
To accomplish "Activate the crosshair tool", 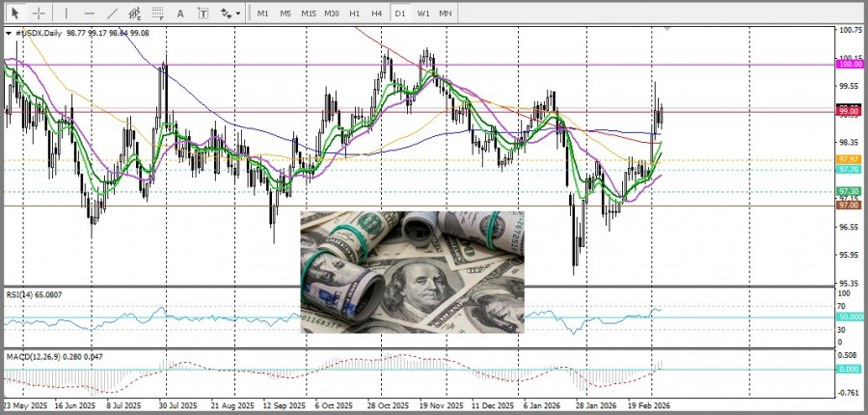I will [39, 14].
